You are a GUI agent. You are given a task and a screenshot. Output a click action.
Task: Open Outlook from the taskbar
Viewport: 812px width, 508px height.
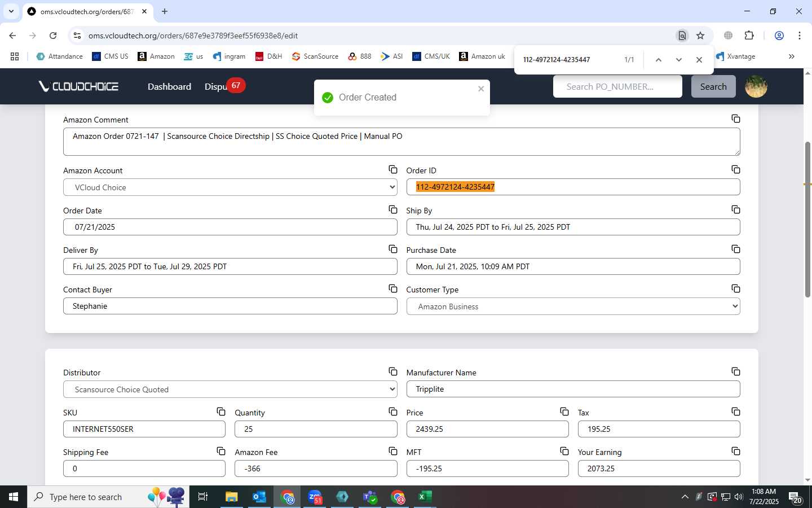(x=259, y=497)
